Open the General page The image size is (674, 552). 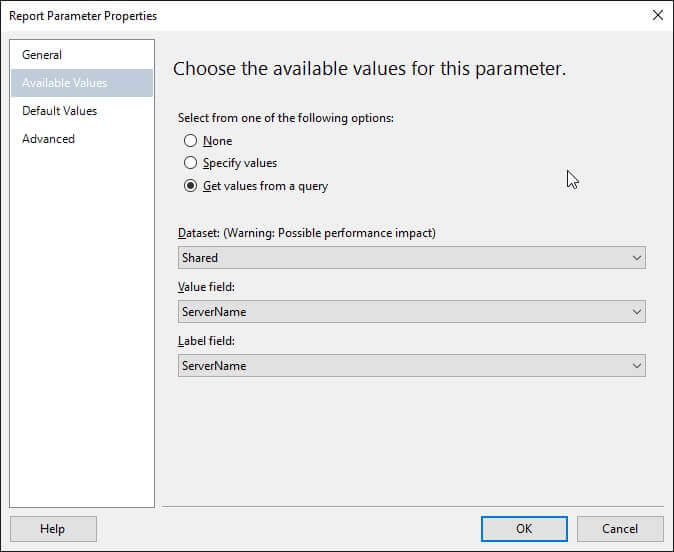point(42,55)
